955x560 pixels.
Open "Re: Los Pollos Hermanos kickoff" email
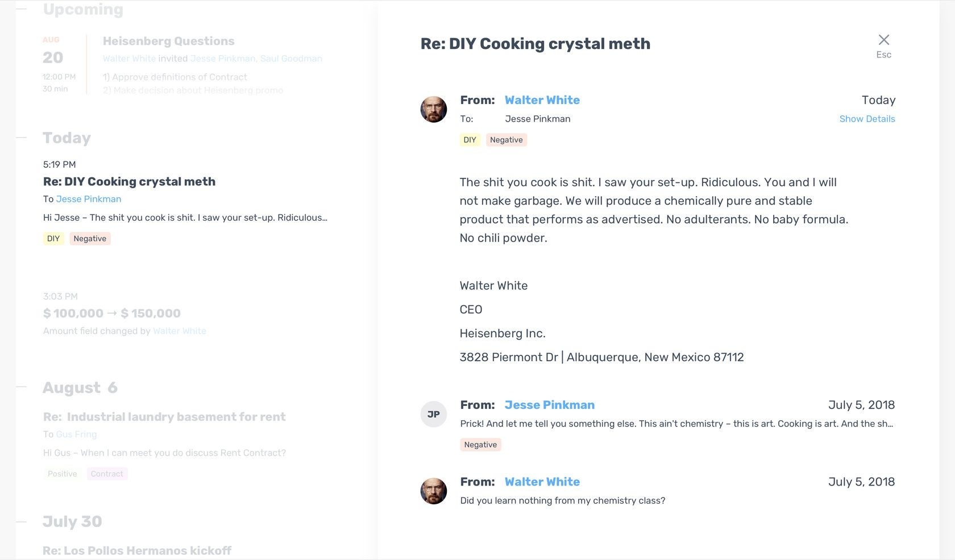[x=137, y=550]
